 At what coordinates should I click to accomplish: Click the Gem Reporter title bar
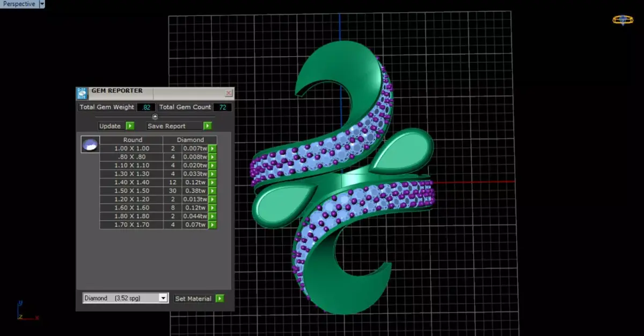click(156, 93)
